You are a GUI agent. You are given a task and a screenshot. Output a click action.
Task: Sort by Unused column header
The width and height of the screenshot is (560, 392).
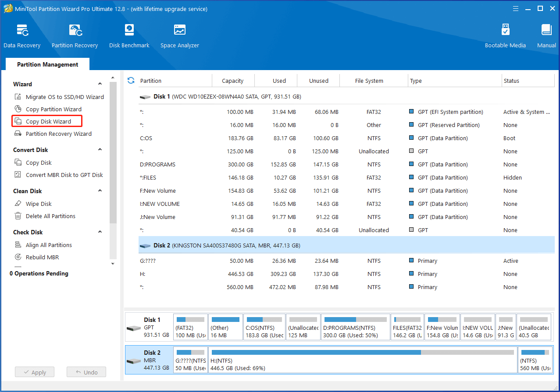point(319,81)
